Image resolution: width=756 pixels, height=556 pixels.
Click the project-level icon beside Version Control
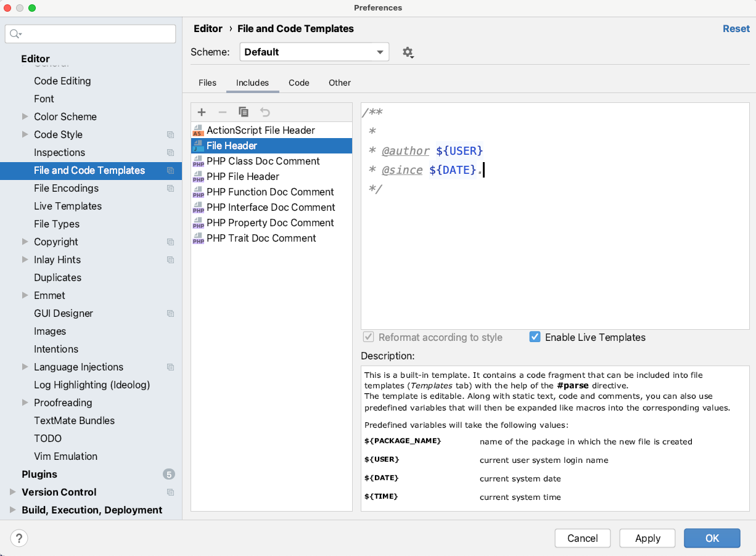coord(171,492)
